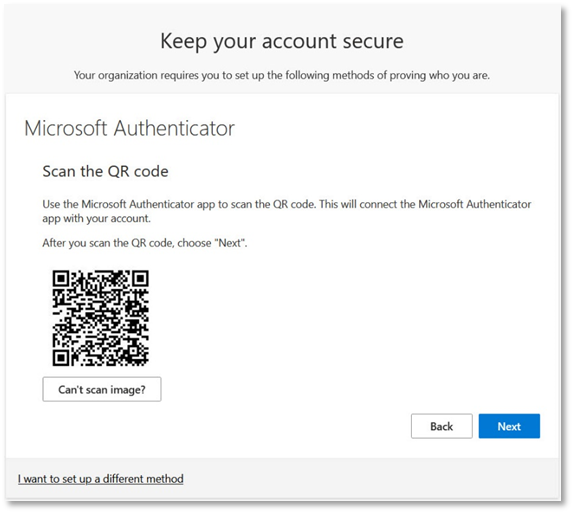Open the "Can't scan image?" option
The width and height of the screenshot is (573, 513).
[x=102, y=390]
